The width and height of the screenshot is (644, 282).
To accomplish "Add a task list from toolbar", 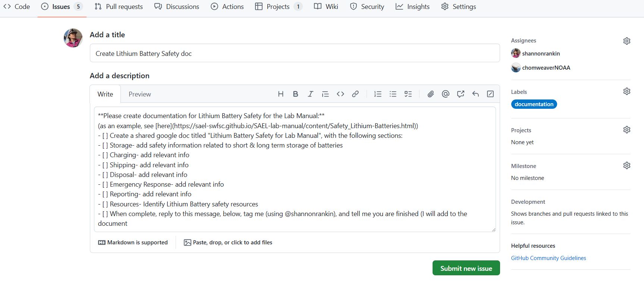I will coord(408,94).
